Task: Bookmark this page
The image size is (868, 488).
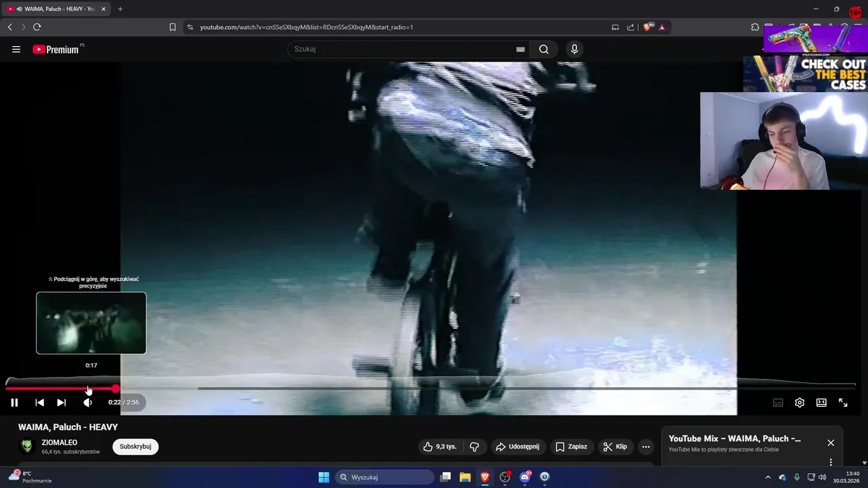Action: tap(172, 27)
